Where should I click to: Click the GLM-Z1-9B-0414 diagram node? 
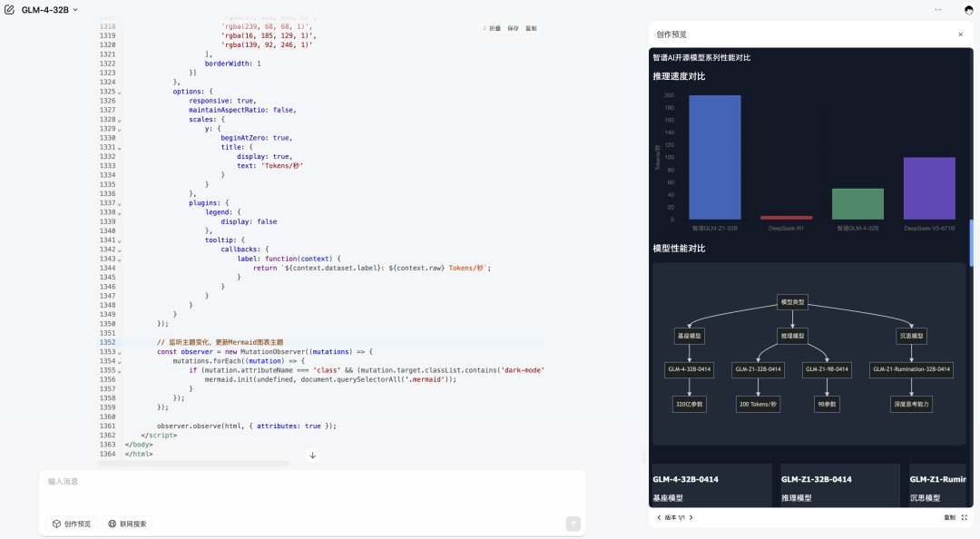827,369
